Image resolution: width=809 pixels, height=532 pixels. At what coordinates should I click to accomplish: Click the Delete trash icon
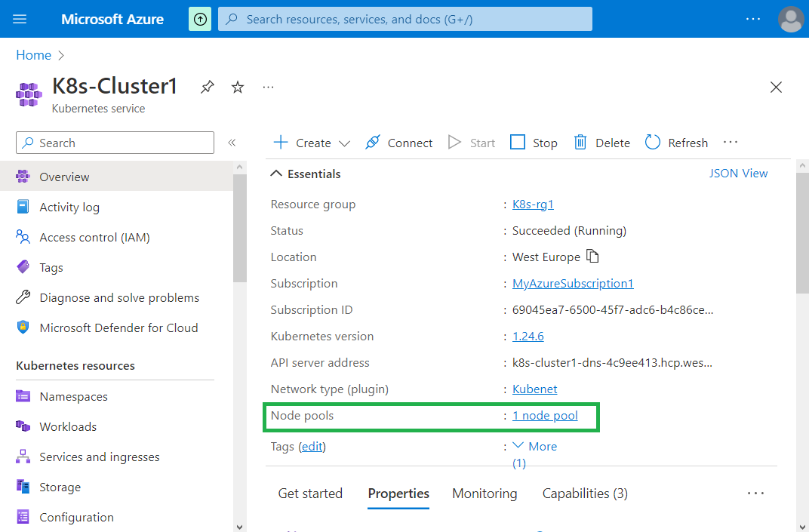point(580,143)
